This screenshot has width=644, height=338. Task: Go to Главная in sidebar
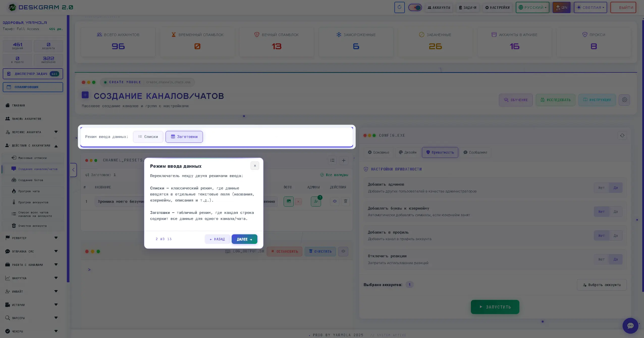18,105
